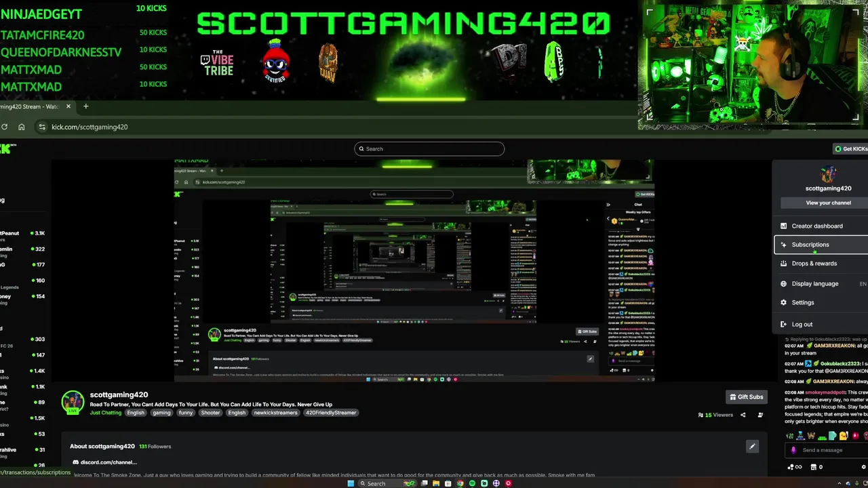Click the sidebar channel with 3.1K viewers
Viewport: 868px width, 488px height.
coord(23,235)
